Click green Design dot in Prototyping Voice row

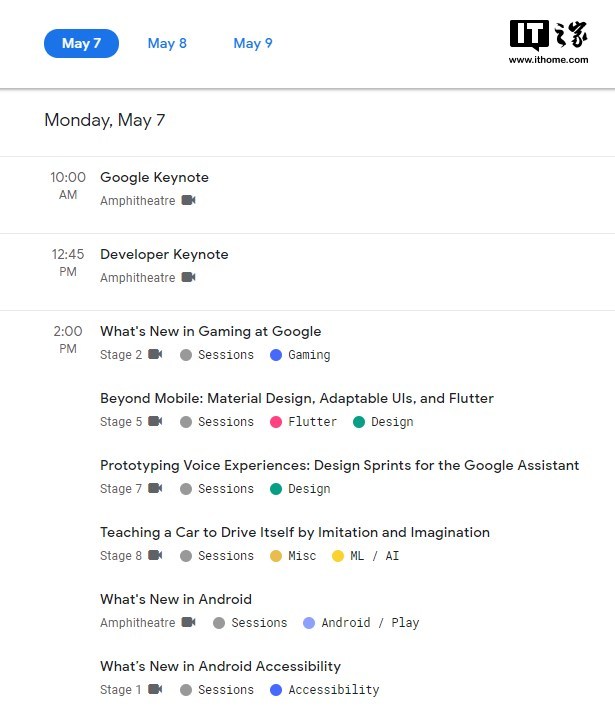tap(276, 489)
